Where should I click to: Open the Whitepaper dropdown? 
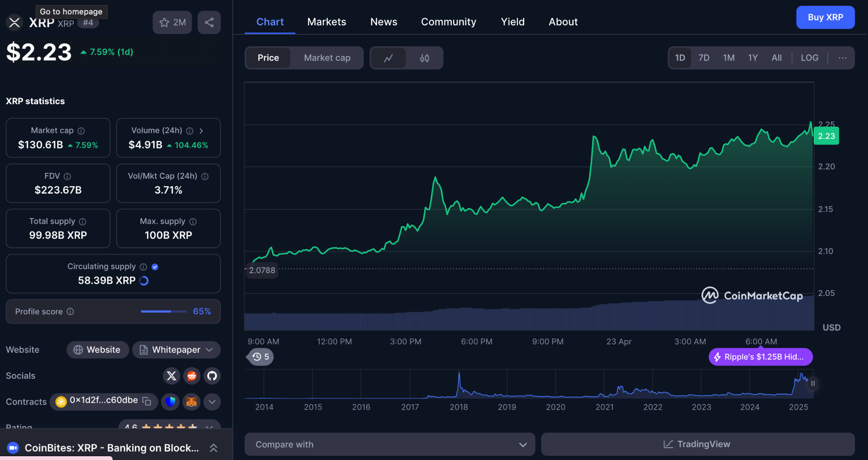(x=176, y=350)
